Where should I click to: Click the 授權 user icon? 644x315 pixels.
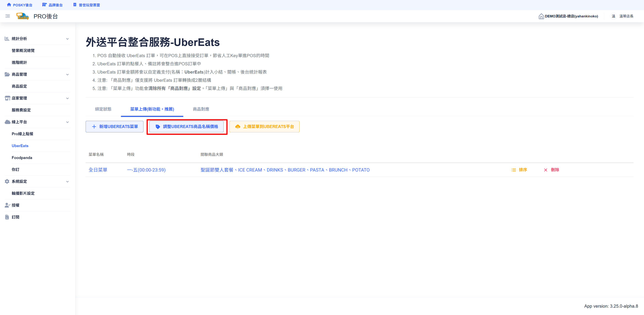[7, 205]
